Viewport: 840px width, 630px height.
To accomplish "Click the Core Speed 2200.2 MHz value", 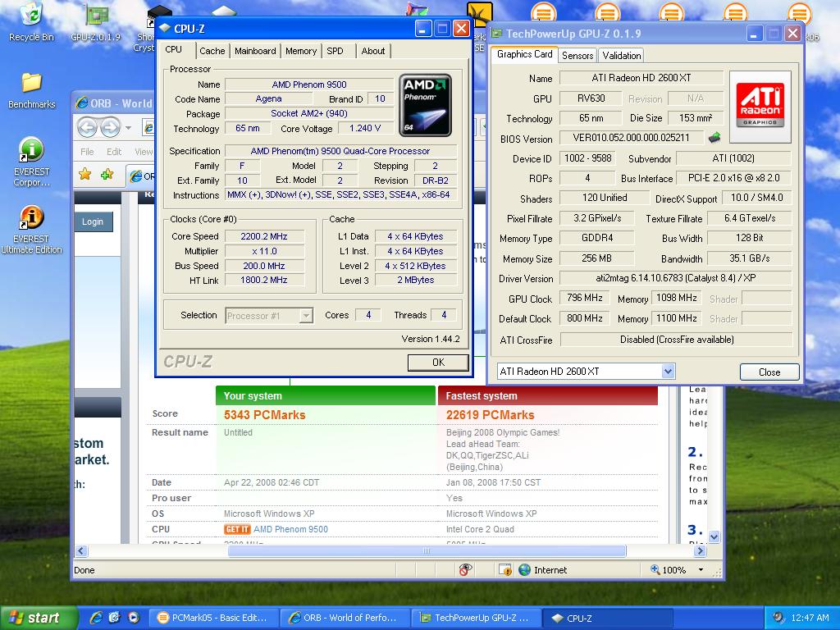I will click(x=264, y=236).
